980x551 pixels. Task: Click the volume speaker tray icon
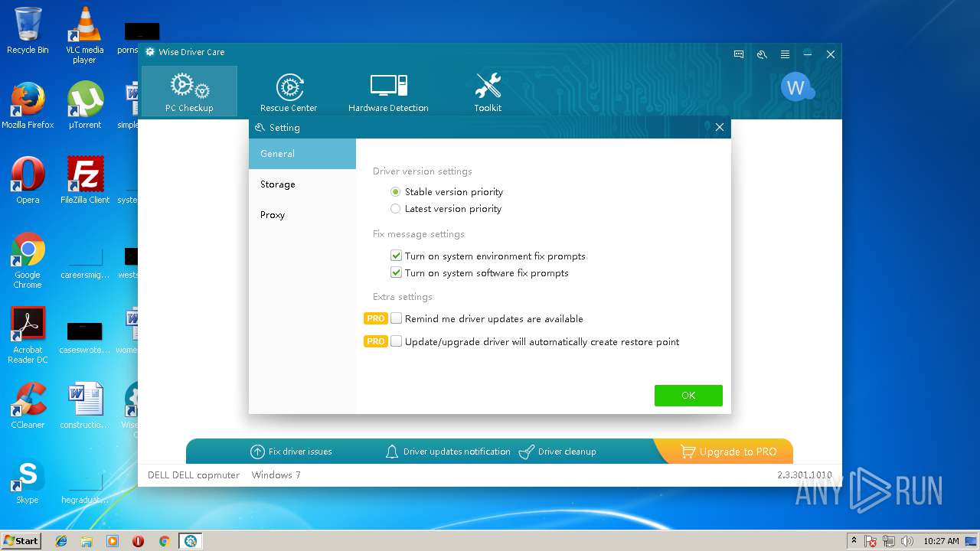point(907,541)
